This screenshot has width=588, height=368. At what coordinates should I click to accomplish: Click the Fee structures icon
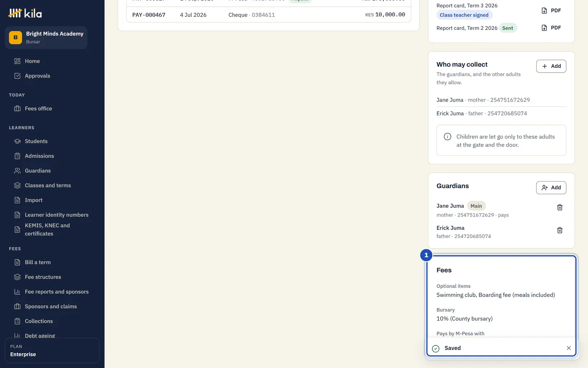point(17,277)
